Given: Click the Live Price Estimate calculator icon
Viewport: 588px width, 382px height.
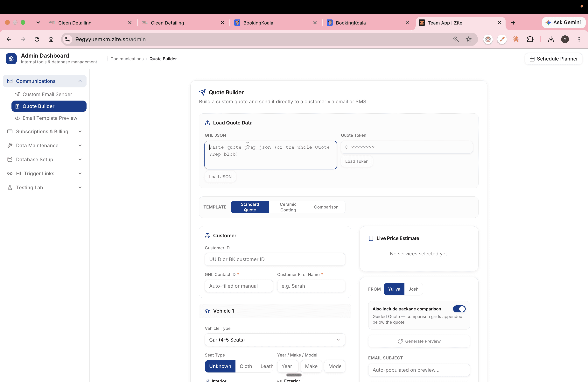Looking at the screenshot, I should coord(371,238).
